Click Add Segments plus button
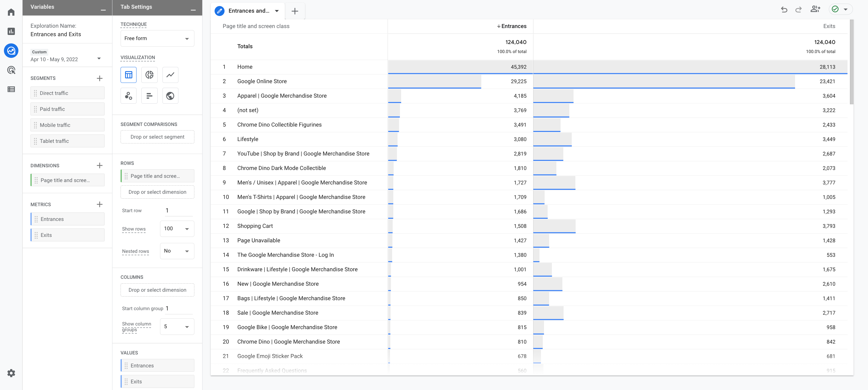 point(99,78)
